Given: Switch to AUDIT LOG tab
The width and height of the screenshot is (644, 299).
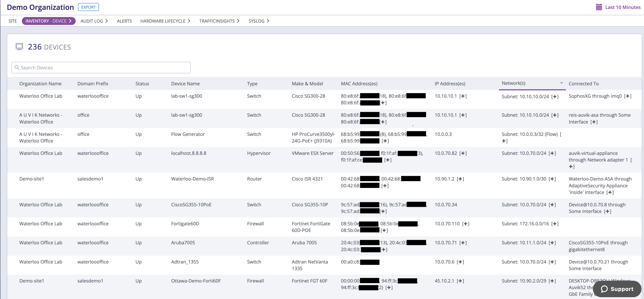Looking at the screenshot, I should pyautogui.click(x=94, y=21).
